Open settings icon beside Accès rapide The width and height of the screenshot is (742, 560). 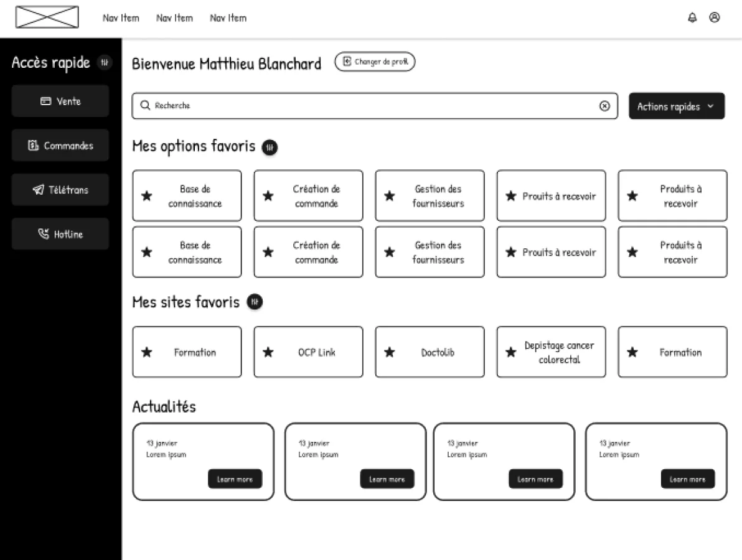click(104, 62)
